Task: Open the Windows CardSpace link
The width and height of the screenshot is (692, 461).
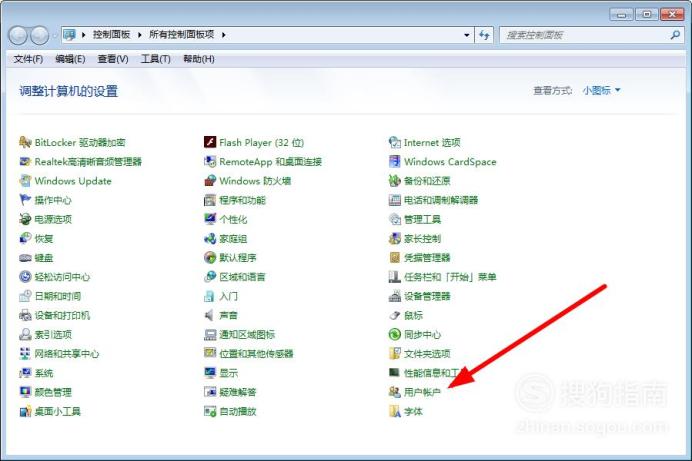Action: (x=450, y=162)
